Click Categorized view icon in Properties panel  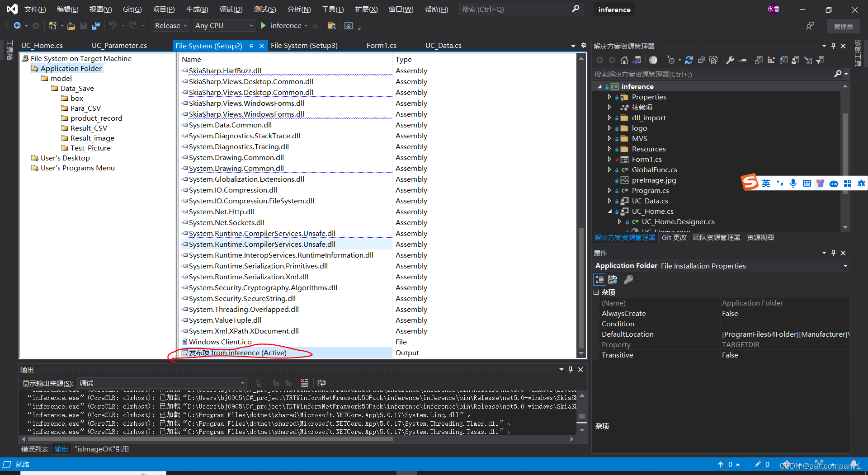tap(599, 279)
